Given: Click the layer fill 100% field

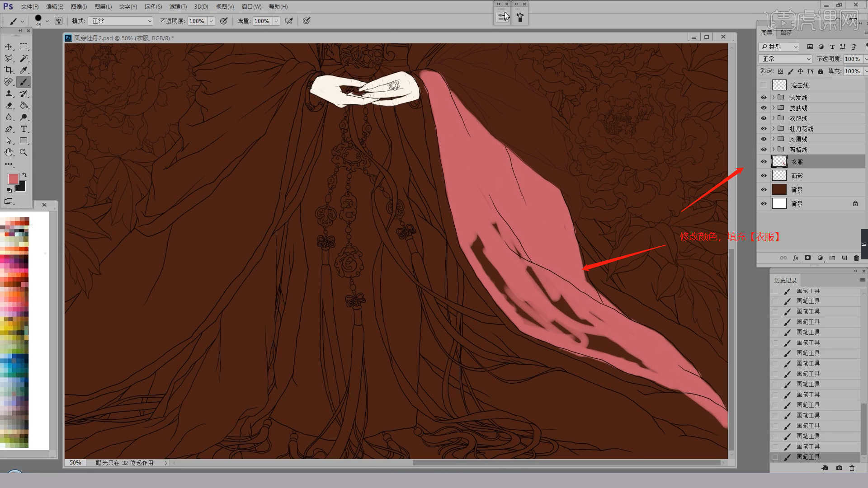Looking at the screenshot, I should pos(852,71).
